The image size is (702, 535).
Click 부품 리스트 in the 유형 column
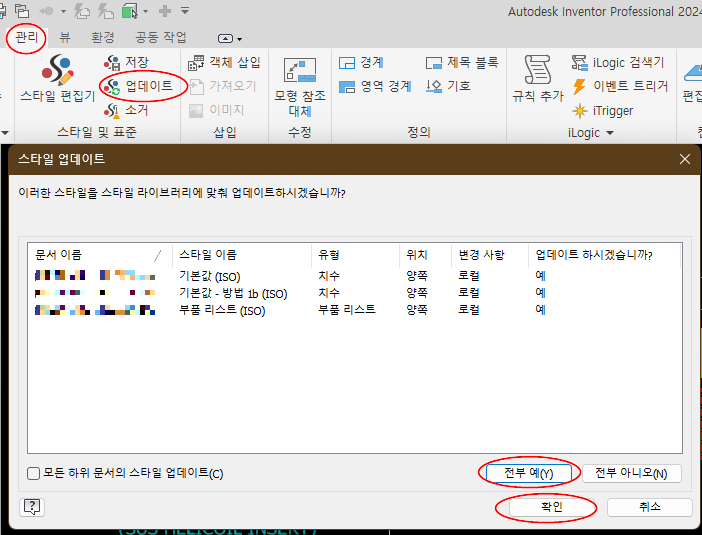347,309
